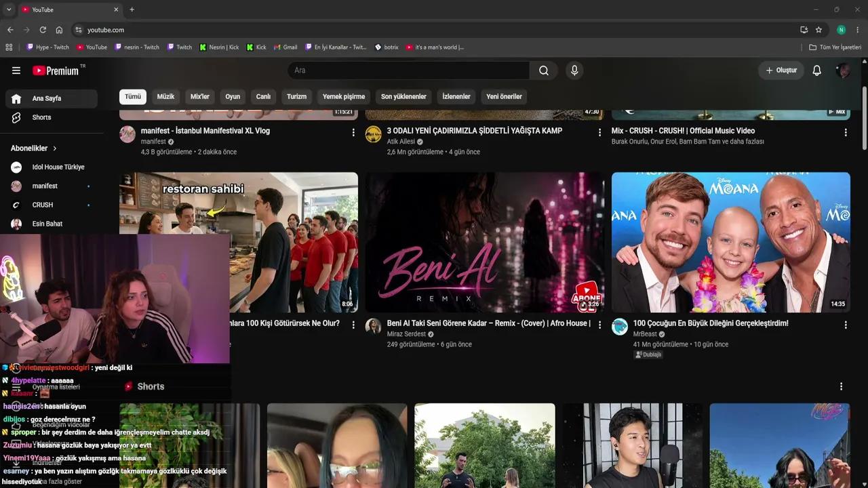The image size is (868, 488).
Task: Select the Oyun filter chip
Action: point(233,96)
